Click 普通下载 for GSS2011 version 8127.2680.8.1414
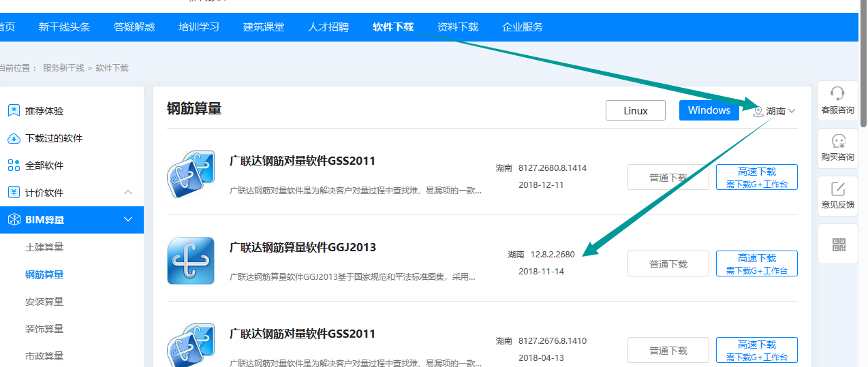 tap(668, 178)
